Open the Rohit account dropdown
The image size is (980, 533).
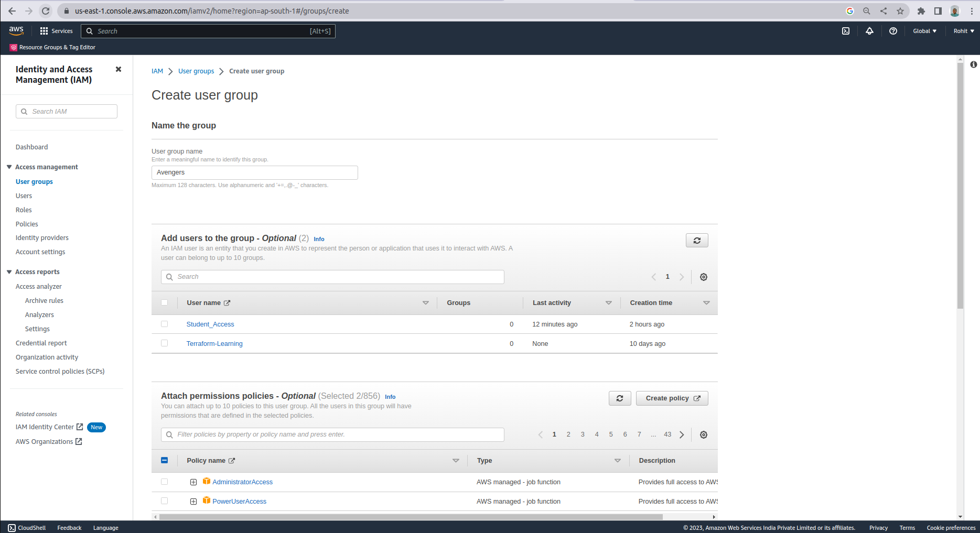[x=964, y=31]
